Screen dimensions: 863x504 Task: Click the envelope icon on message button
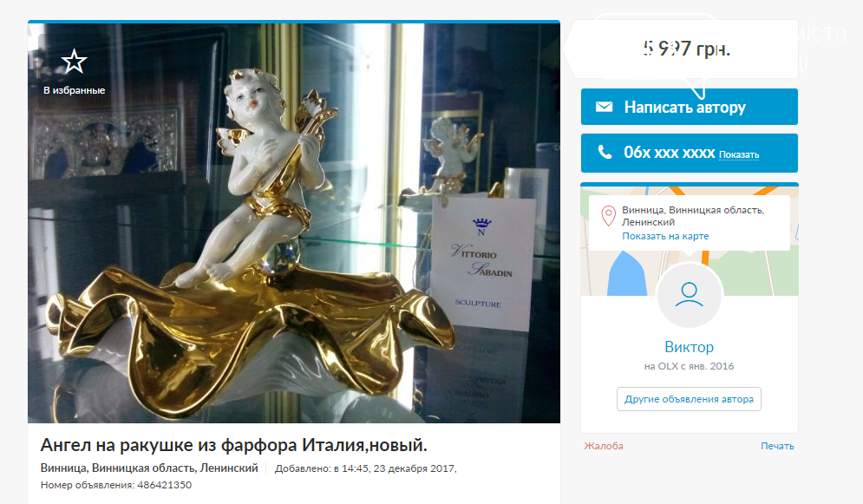click(x=604, y=107)
